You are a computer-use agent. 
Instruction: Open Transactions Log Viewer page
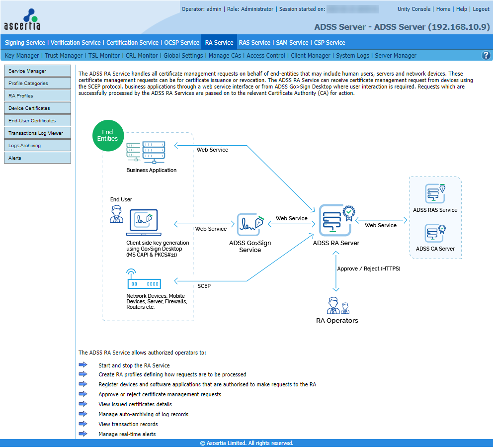pyautogui.click(x=37, y=133)
